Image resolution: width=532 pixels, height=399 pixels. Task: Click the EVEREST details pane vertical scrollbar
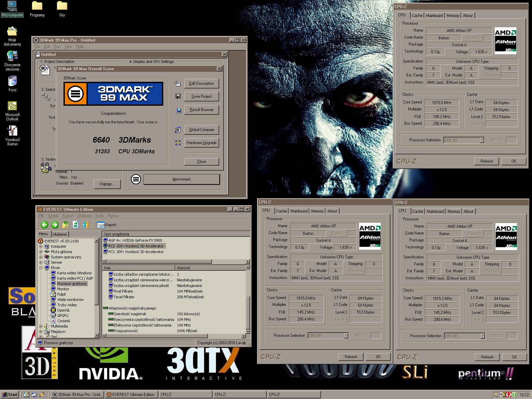coord(248,300)
